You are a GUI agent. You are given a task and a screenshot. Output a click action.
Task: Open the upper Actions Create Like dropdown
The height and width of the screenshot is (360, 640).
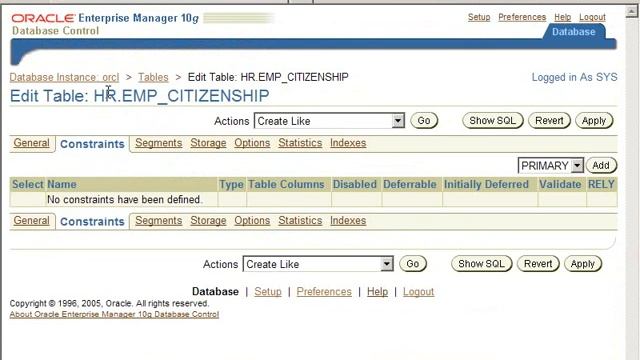coord(329,121)
